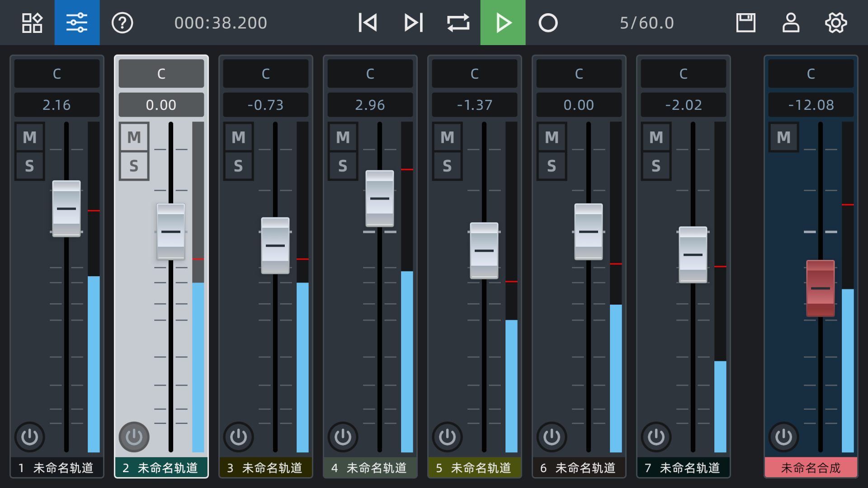Open the settings gear icon
The height and width of the screenshot is (488, 868).
(x=836, y=23)
